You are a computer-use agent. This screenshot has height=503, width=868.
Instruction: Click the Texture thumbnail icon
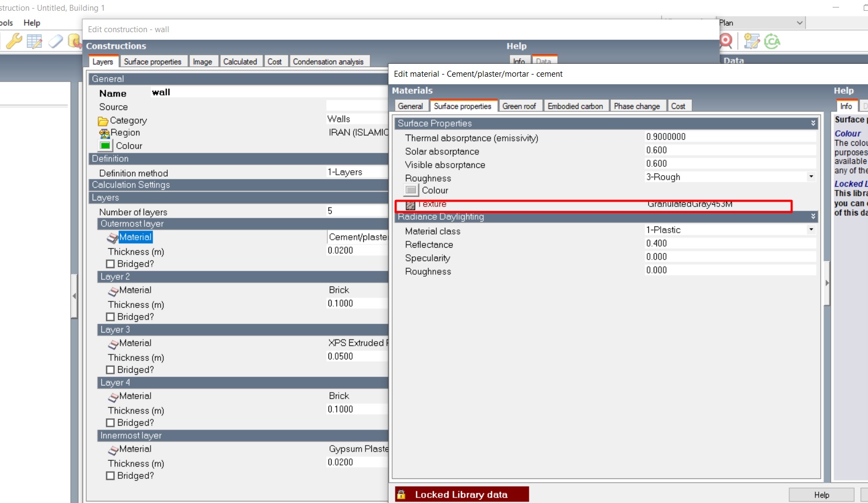410,205
